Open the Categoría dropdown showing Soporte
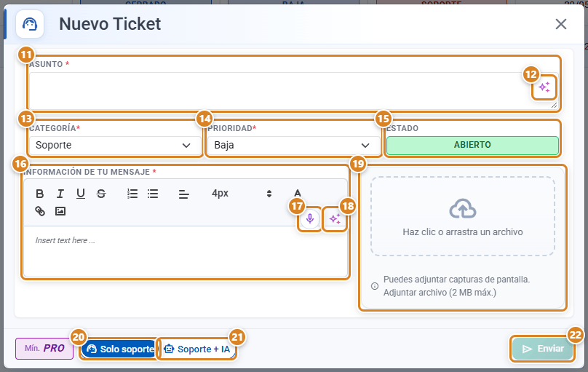Viewport: 588px width, 372px height. pyautogui.click(x=115, y=145)
